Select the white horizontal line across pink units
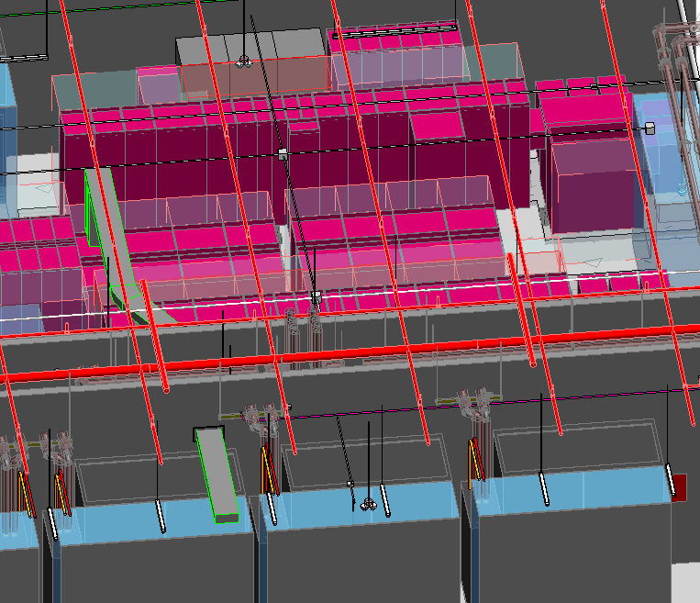 point(350,296)
